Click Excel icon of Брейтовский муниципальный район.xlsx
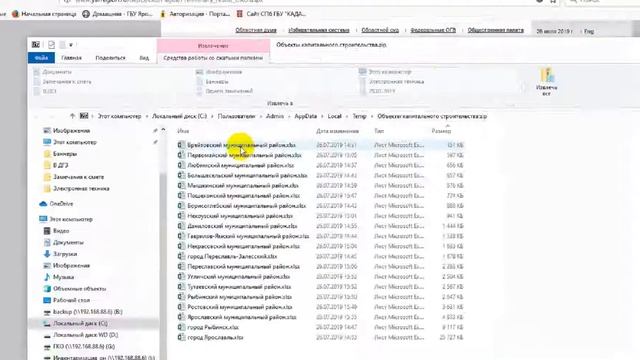Screen dimensions: 640x360 click(x=181, y=145)
